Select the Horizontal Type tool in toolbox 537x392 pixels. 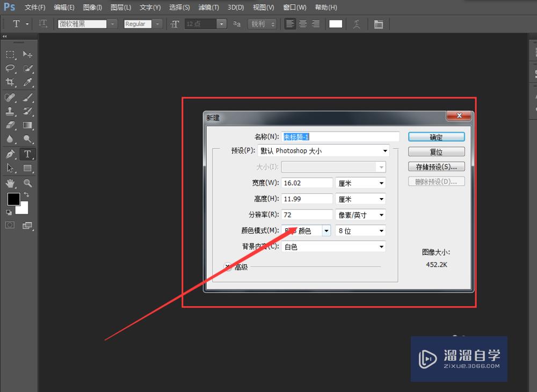pyautogui.click(x=27, y=154)
